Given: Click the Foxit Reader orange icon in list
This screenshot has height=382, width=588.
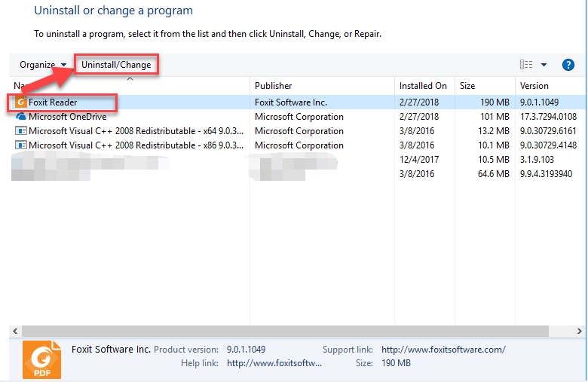Looking at the screenshot, I should pos(20,102).
